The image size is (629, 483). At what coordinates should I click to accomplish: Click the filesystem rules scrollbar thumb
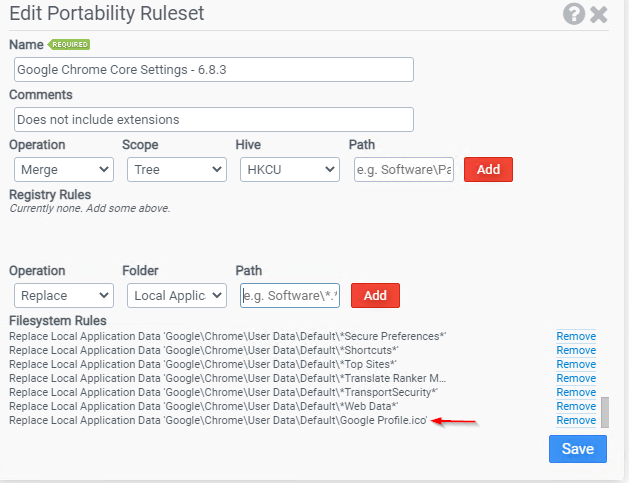click(605, 412)
